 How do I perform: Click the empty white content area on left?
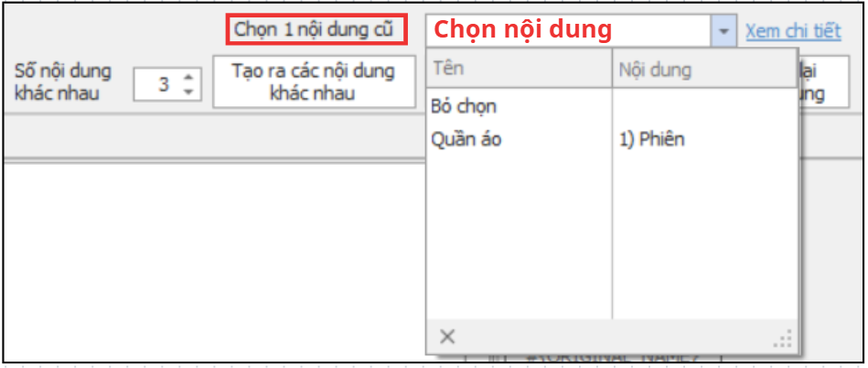210,256
